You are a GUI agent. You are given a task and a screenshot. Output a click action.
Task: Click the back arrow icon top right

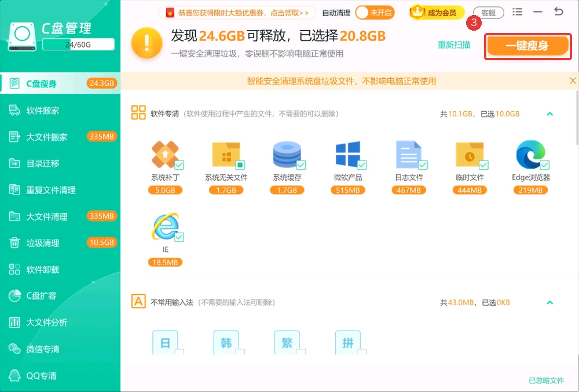click(559, 12)
